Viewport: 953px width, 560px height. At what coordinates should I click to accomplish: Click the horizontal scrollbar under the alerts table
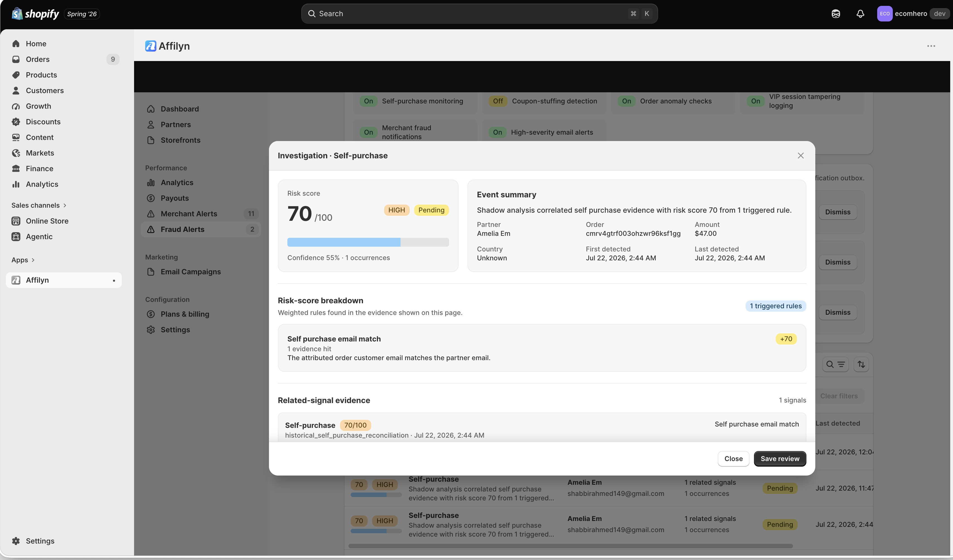click(570, 546)
